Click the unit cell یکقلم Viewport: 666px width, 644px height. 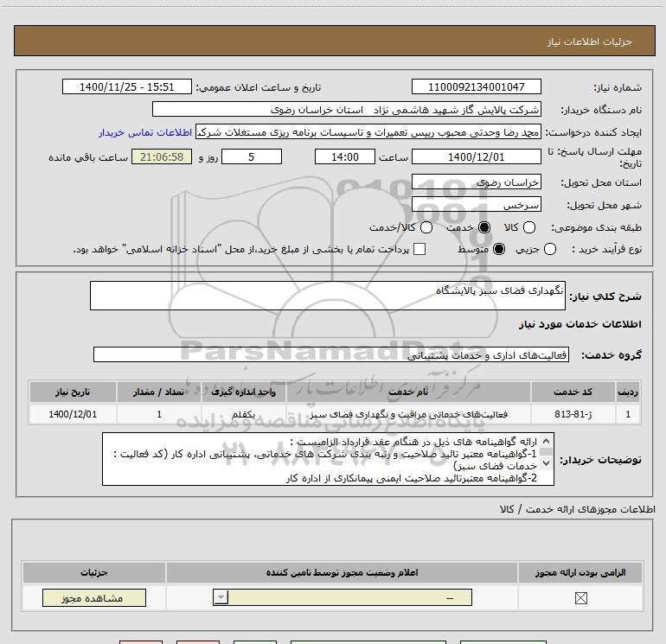[x=243, y=414]
